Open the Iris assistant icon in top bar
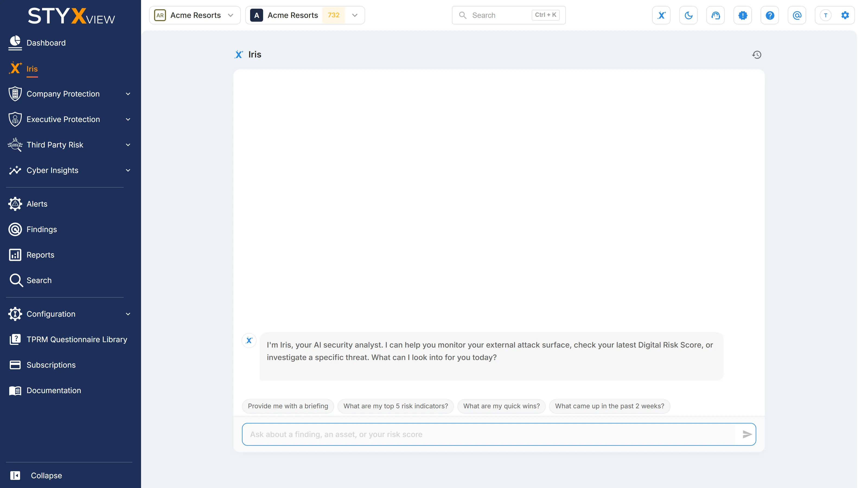868x488 pixels. click(661, 15)
